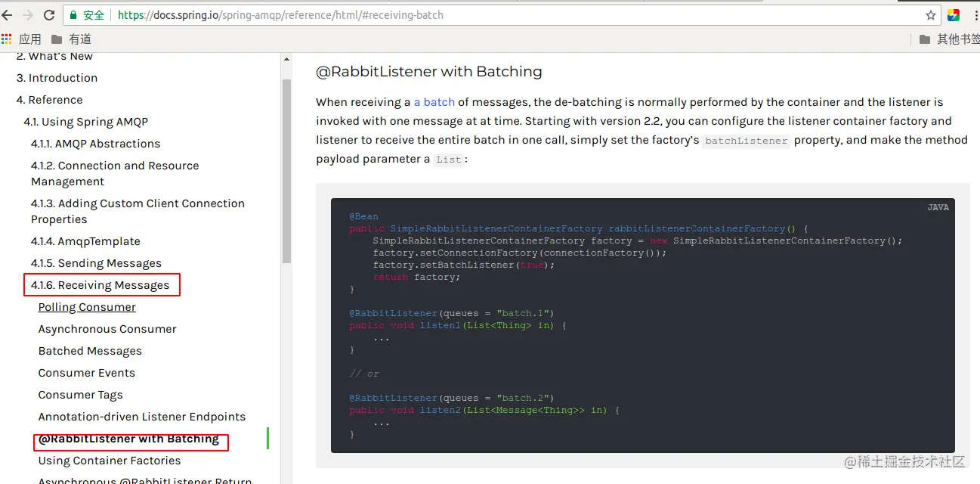Select '4.1.6. Receiving Messages' entry
This screenshot has width=980, height=484.
point(100,285)
